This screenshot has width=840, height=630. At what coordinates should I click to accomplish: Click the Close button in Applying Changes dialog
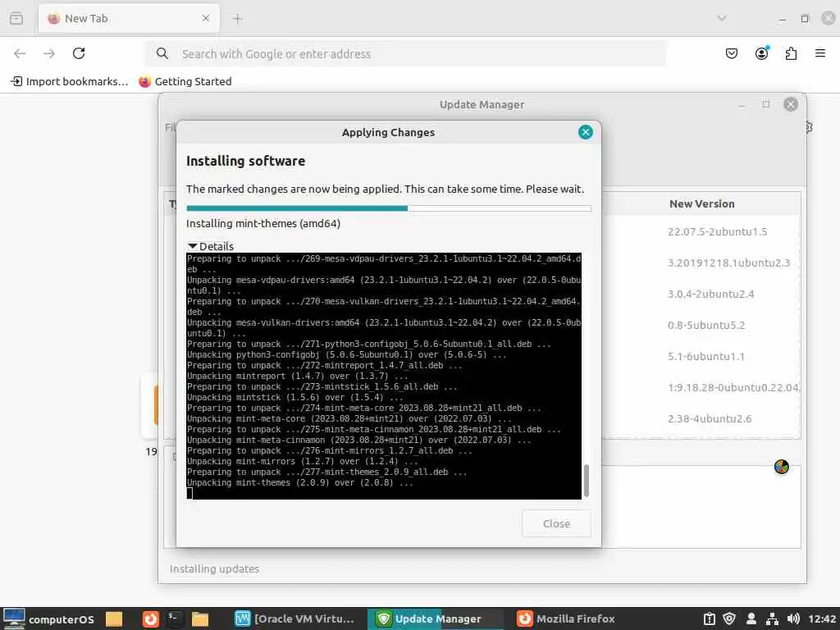click(x=556, y=523)
